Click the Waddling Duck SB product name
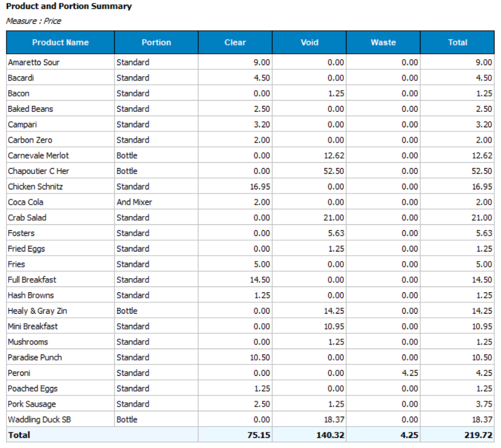 [x=39, y=420]
